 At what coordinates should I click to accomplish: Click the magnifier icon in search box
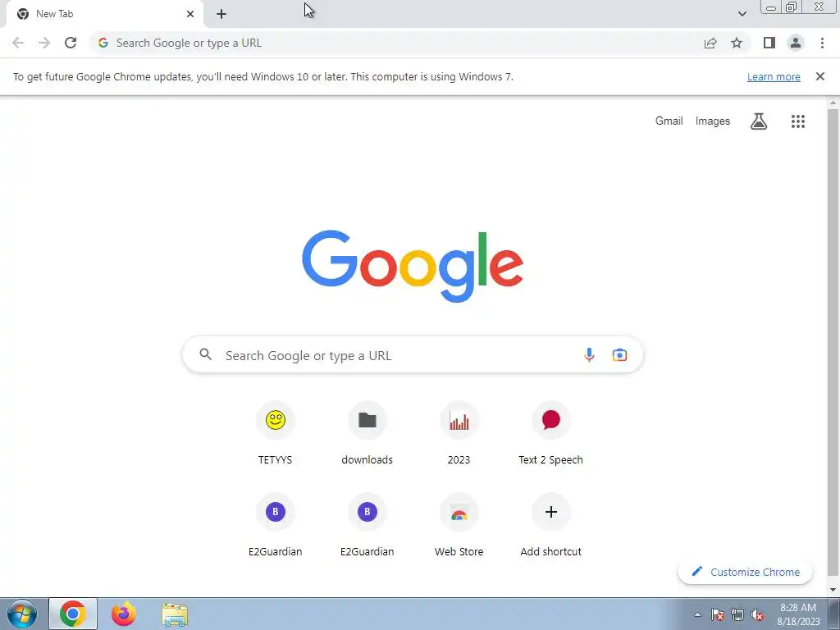pyautogui.click(x=206, y=354)
